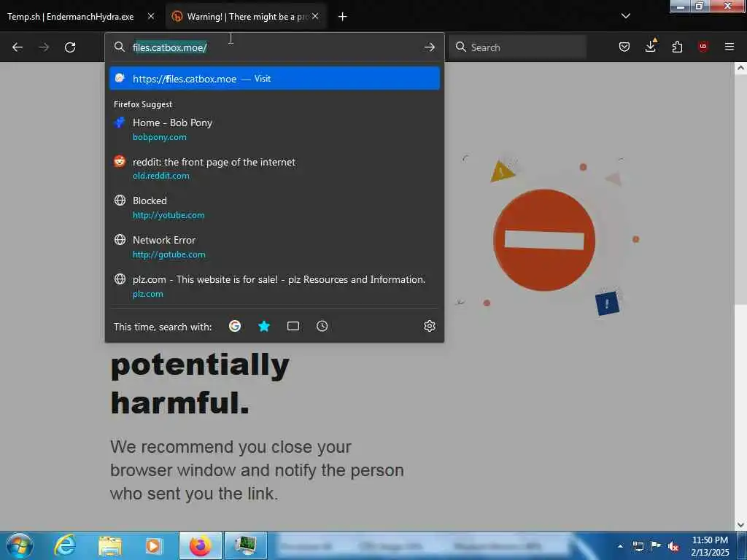
Task: Open the Pocket save icon
Action: pyautogui.click(x=624, y=47)
